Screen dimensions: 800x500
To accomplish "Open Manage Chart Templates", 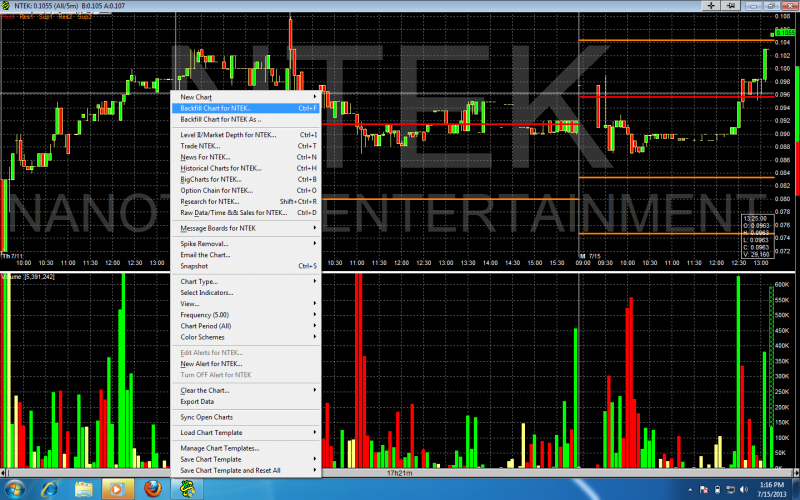I will [246, 448].
